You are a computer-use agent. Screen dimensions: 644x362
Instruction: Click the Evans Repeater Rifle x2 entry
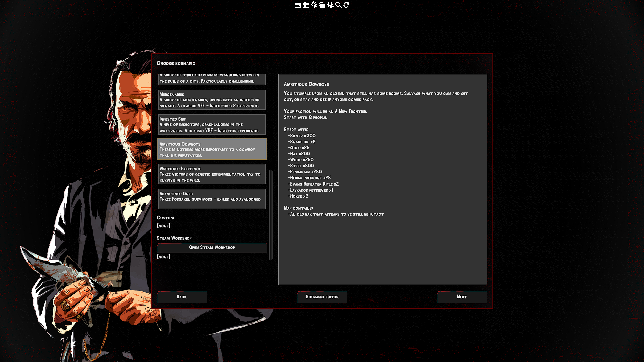[314, 184]
